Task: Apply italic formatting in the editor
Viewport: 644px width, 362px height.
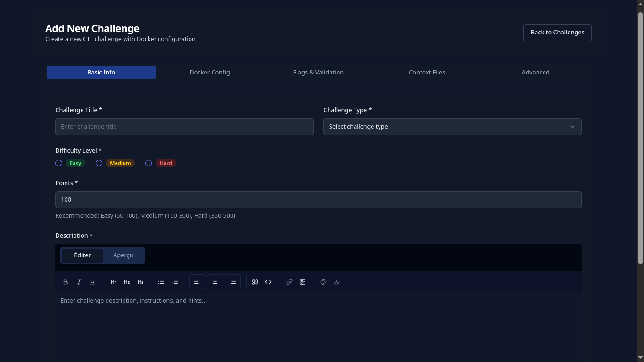Action: [79, 282]
